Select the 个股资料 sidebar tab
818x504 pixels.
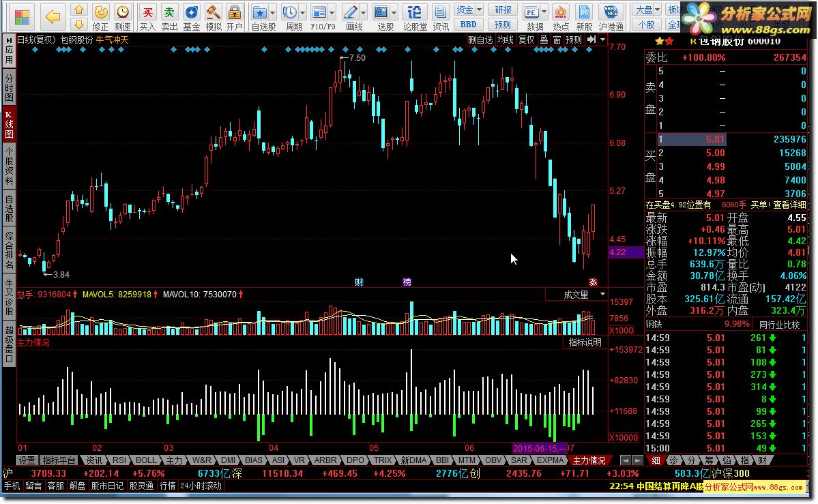(9, 166)
